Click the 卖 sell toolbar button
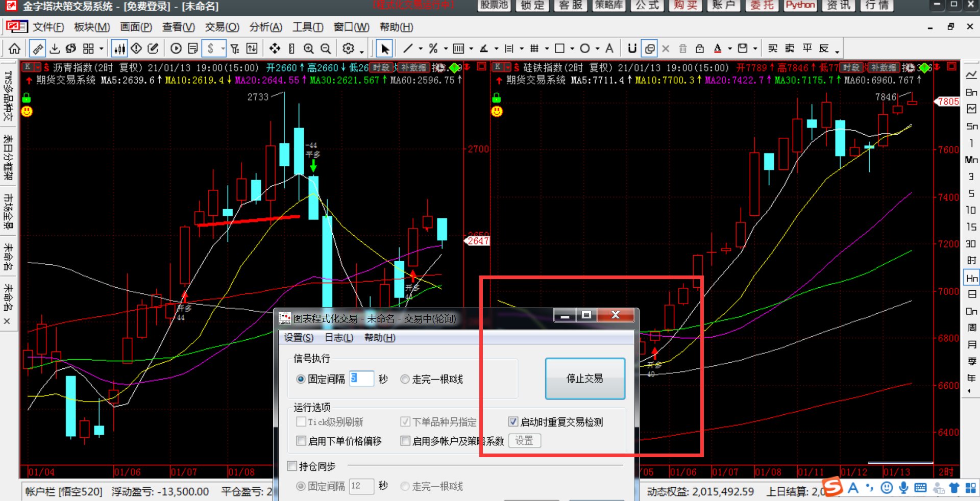980x501 pixels. tap(790, 48)
